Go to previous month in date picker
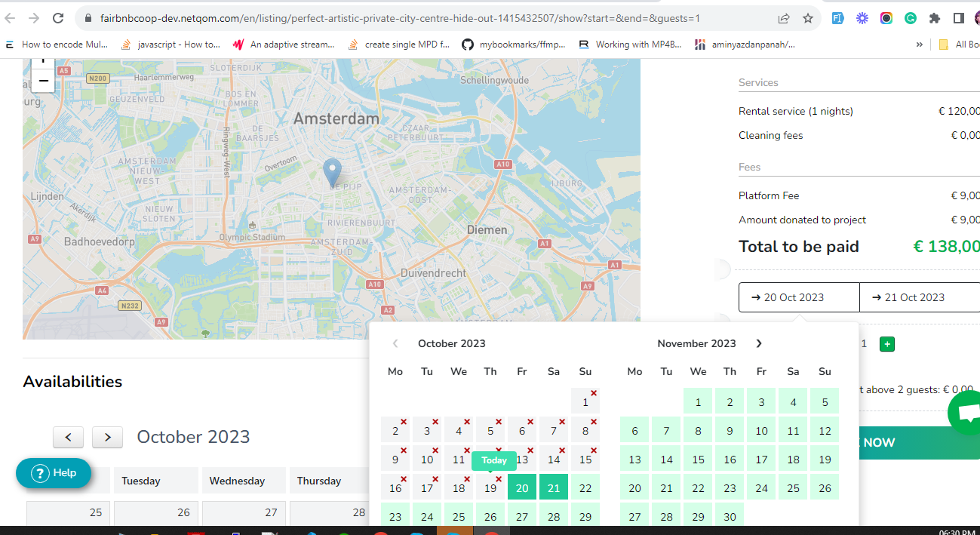 [395, 343]
